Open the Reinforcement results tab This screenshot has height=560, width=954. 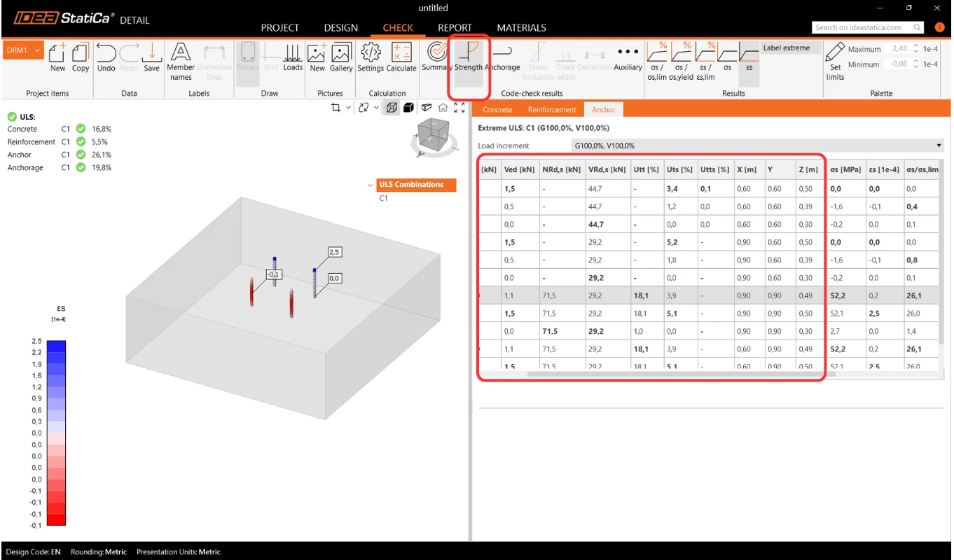(552, 109)
